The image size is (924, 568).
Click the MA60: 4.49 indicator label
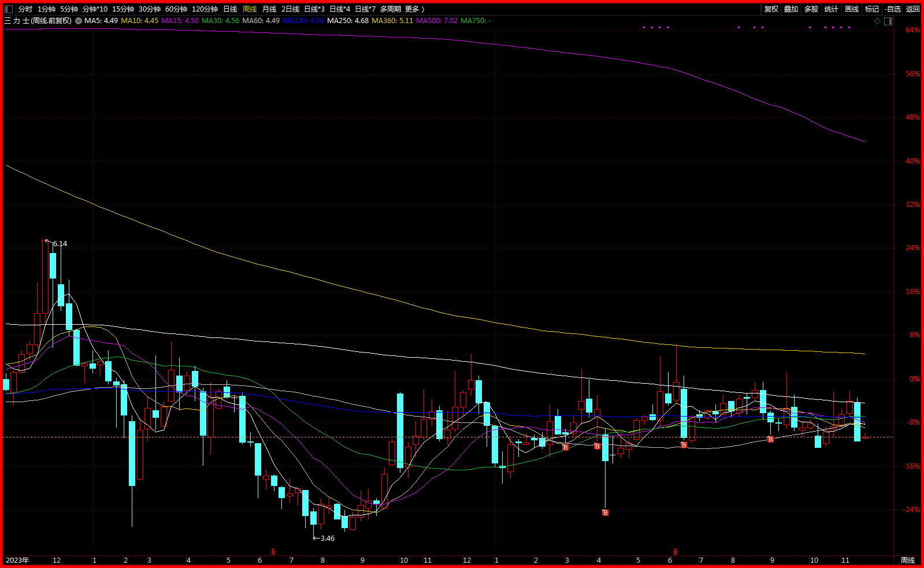point(261,21)
